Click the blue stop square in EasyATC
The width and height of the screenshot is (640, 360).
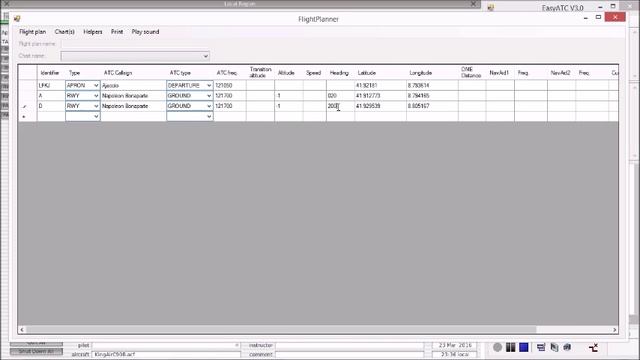[524, 347]
